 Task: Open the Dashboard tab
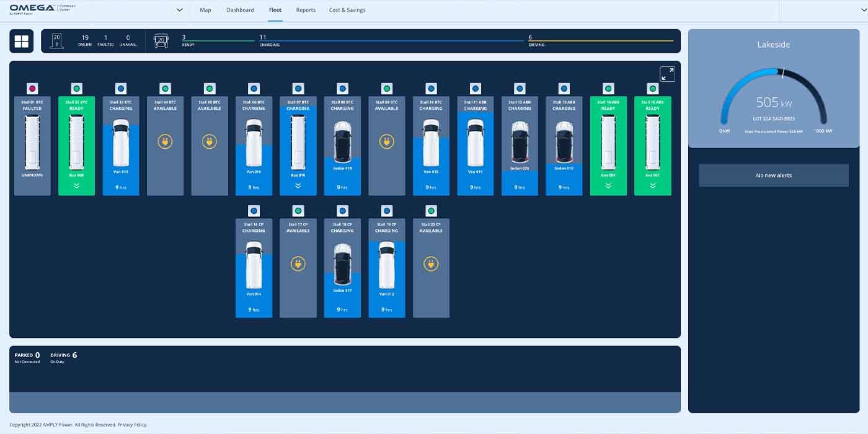(240, 10)
